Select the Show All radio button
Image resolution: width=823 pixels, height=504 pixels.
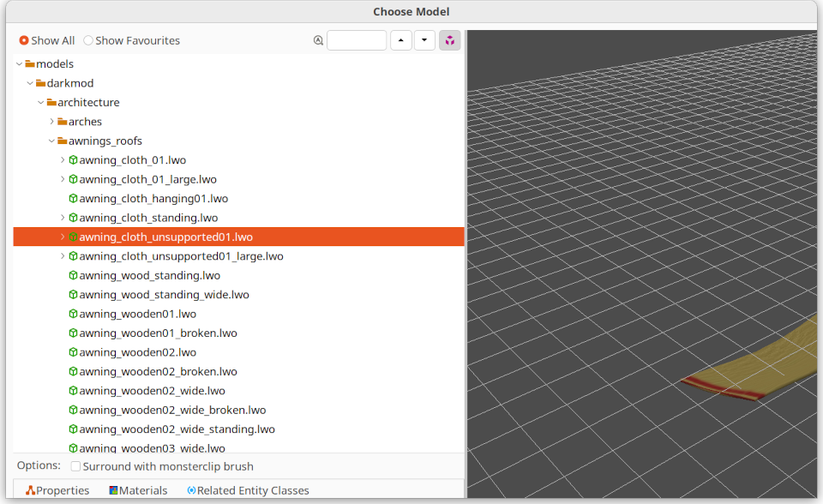pos(24,40)
